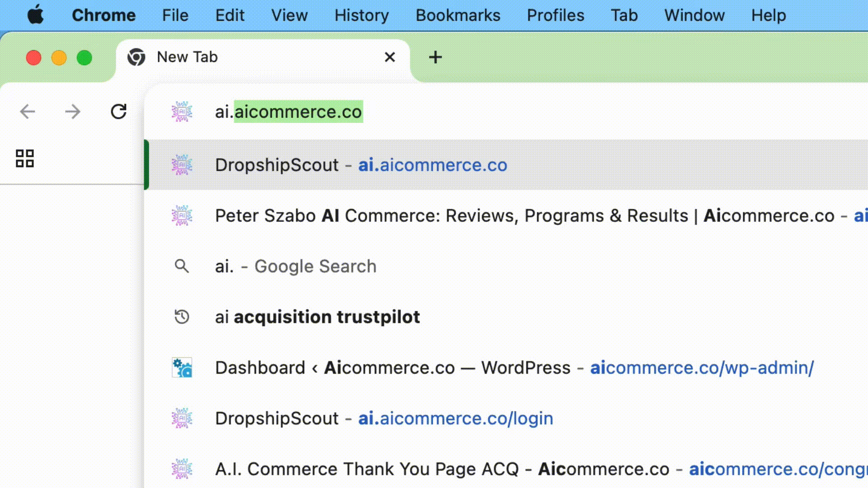Screen dimensions: 868x488
Task: Click favicon of A.I. Commerce Thank You suggestion
Action: click(182, 469)
